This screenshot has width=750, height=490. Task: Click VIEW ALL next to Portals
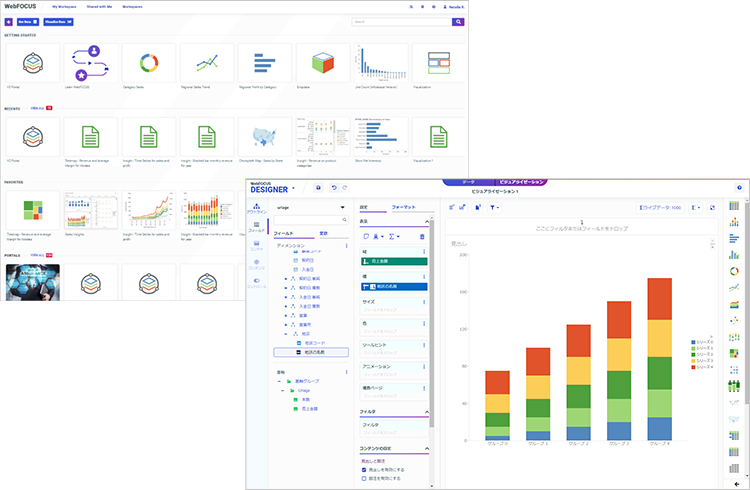point(37,255)
